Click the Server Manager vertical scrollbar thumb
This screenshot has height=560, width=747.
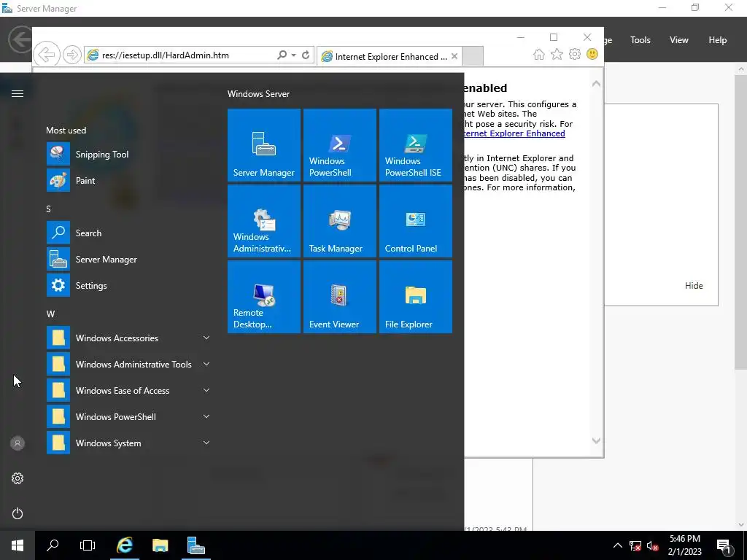coord(741,222)
